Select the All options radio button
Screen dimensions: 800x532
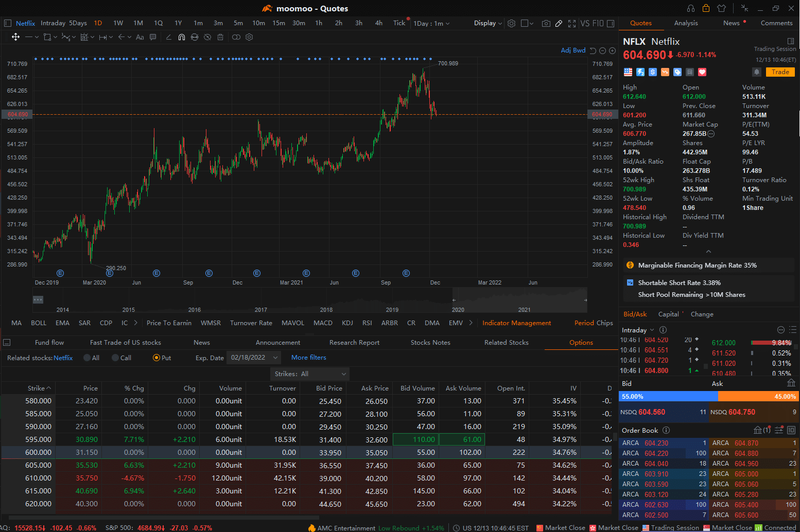point(87,358)
